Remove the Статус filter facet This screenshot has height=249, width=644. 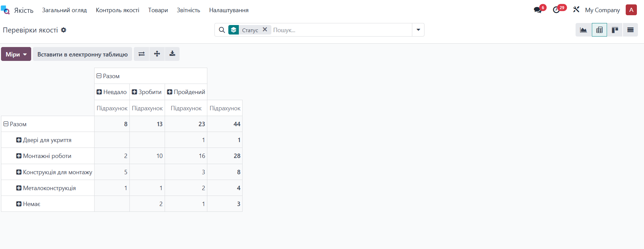coord(265,30)
